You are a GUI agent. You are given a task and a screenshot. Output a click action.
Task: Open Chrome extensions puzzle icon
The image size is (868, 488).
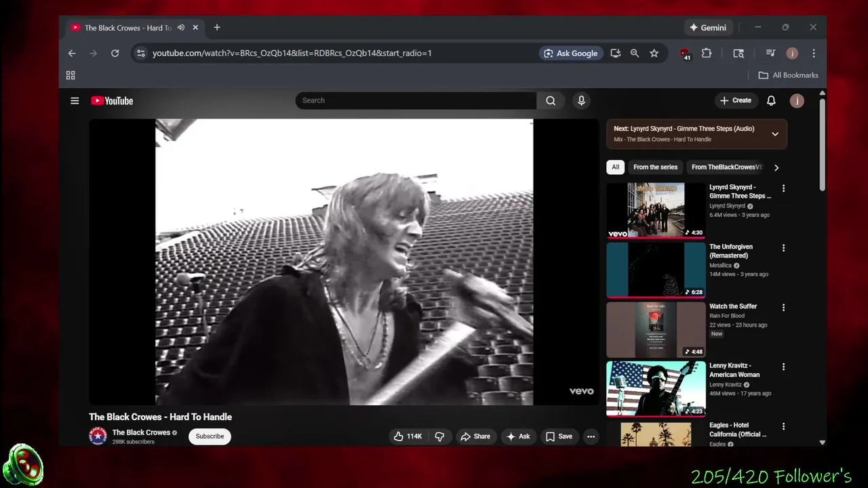click(x=707, y=53)
